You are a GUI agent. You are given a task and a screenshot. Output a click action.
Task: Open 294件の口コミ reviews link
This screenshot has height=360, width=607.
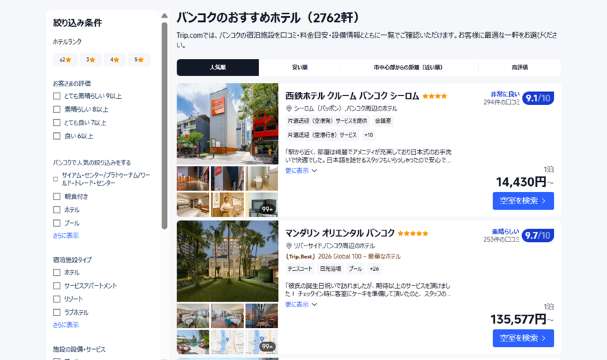(x=501, y=102)
